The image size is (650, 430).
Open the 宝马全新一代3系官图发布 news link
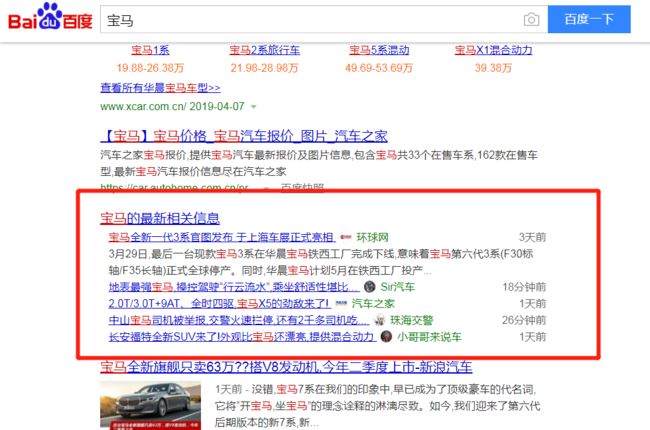pyautogui.click(x=221, y=237)
